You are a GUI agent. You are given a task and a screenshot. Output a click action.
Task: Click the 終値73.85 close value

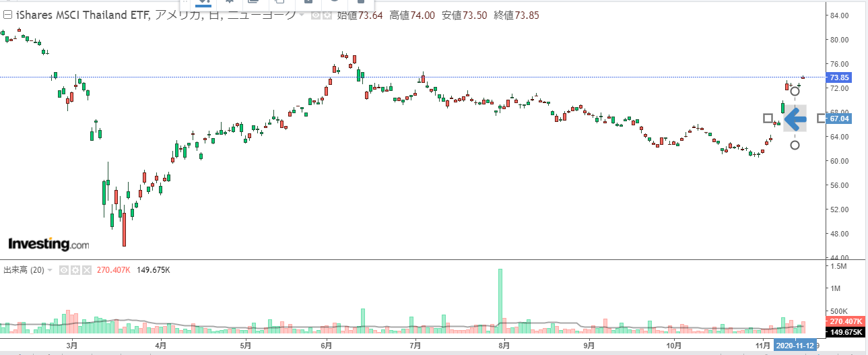[x=517, y=15]
